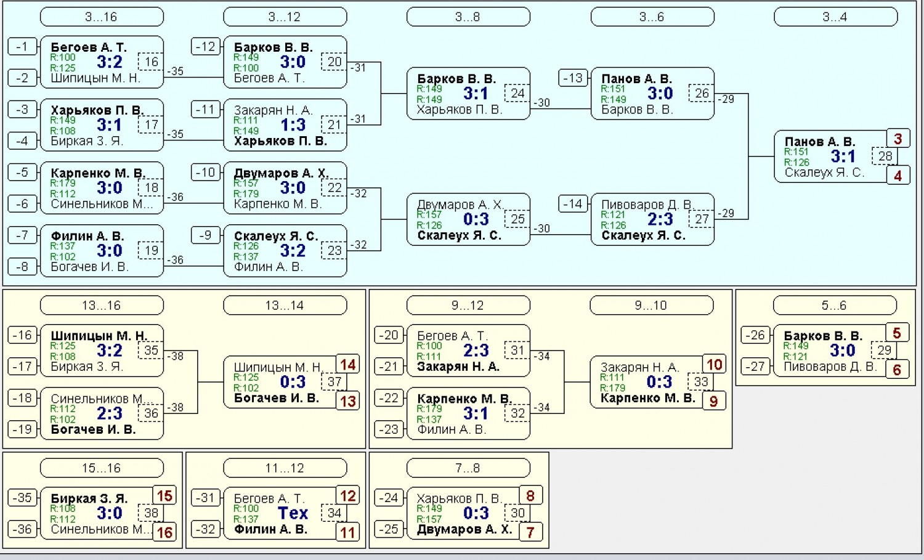
Task: Open match 27 Пивоваров vs Скалеух
Action: [x=652, y=219]
